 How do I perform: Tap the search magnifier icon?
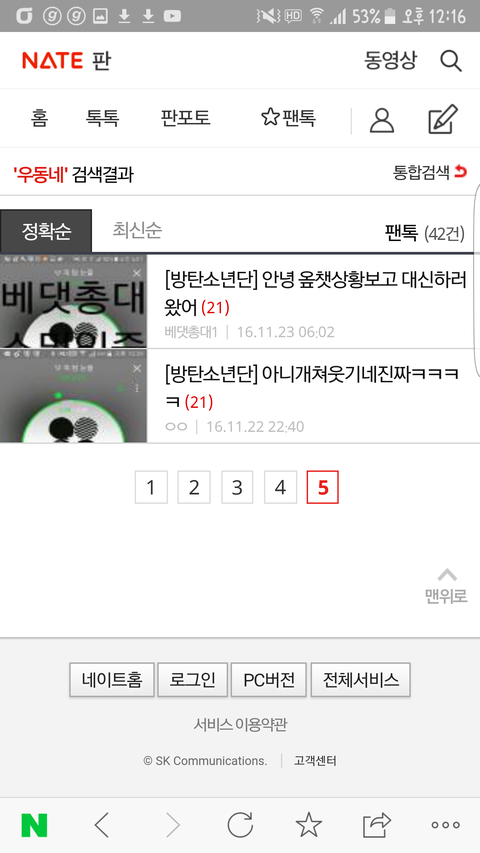pyautogui.click(x=451, y=60)
